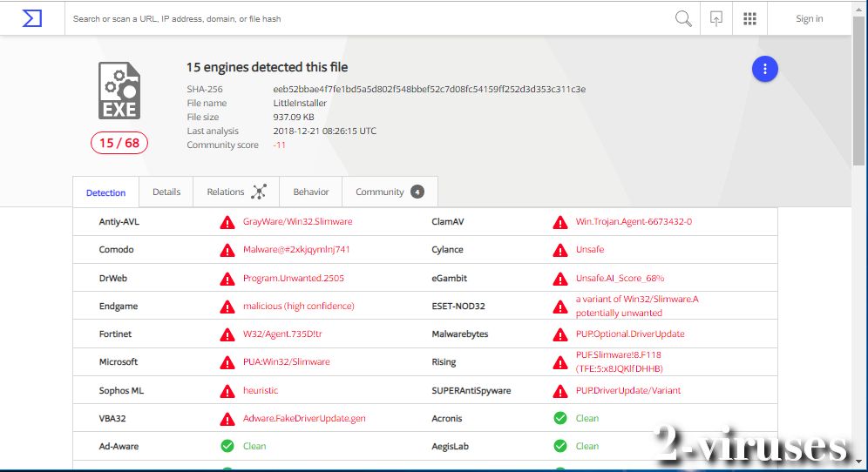Open the VirusTotal home logo
The height and width of the screenshot is (472, 868).
(x=32, y=18)
